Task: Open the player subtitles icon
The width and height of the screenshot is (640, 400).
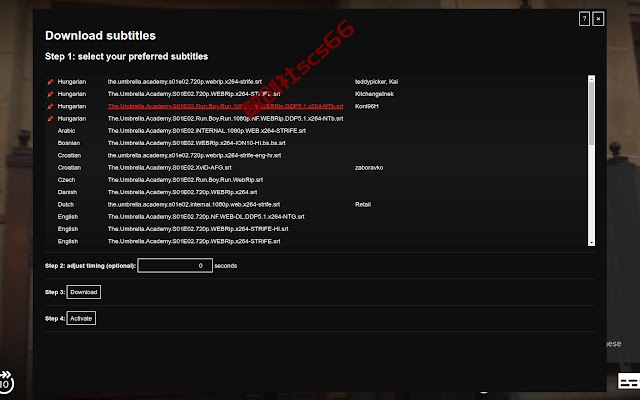Action: pos(629,381)
